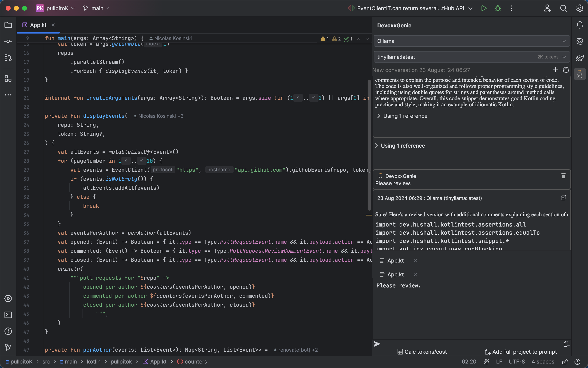Click Nicolas Kosinski +3 author hint
This screenshot has width=588, height=368.
click(158, 116)
